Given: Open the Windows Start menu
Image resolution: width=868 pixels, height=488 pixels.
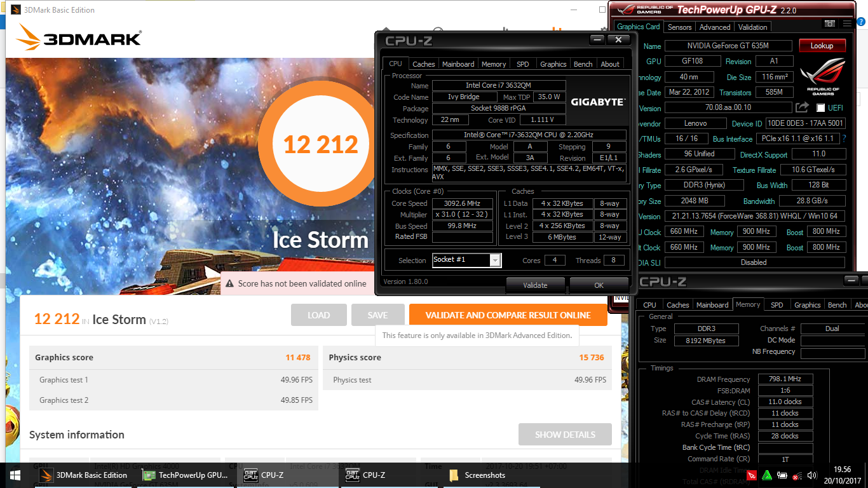Looking at the screenshot, I should (x=15, y=475).
